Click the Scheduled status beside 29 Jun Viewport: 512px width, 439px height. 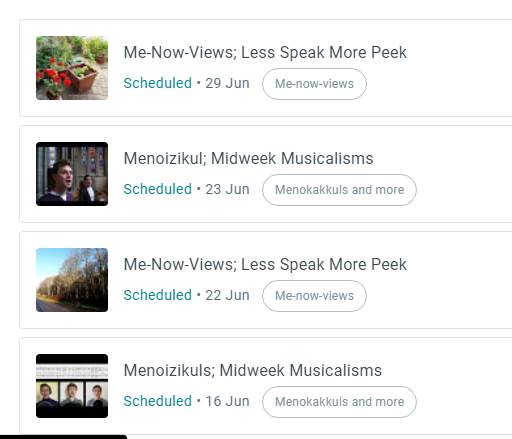tap(158, 83)
